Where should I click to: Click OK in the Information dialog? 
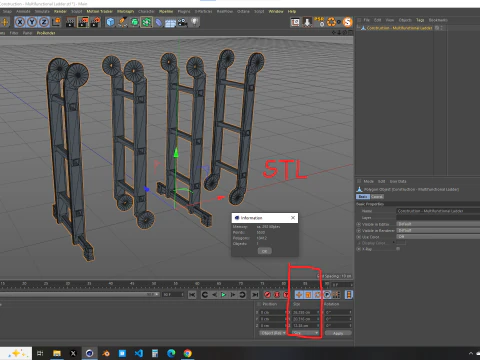tap(265, 251)
